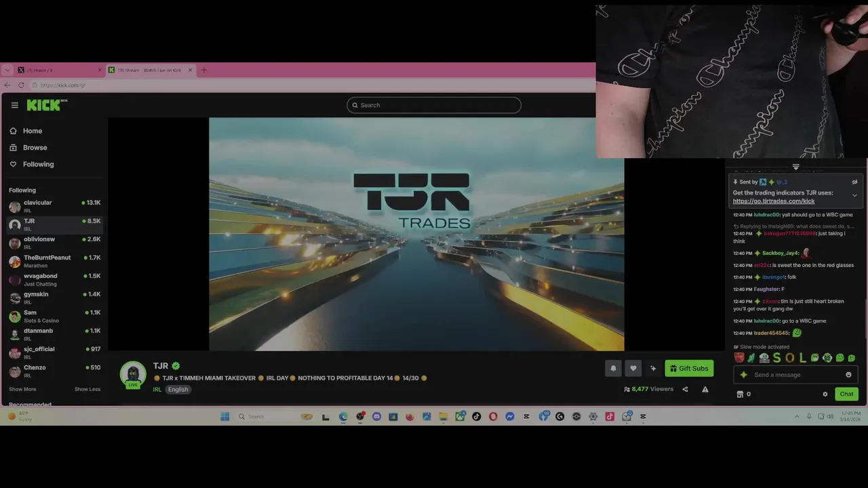Open the emoji picker in chat input
868x488 pixels.
pos(848,375)
